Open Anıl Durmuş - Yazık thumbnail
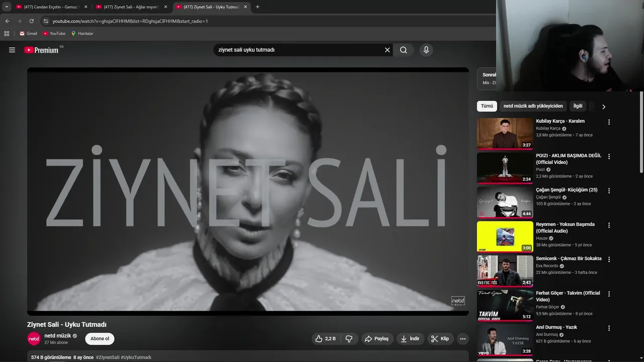Image resolution: width=644 pixels, height=362 pixels. (x=505, y=339)
